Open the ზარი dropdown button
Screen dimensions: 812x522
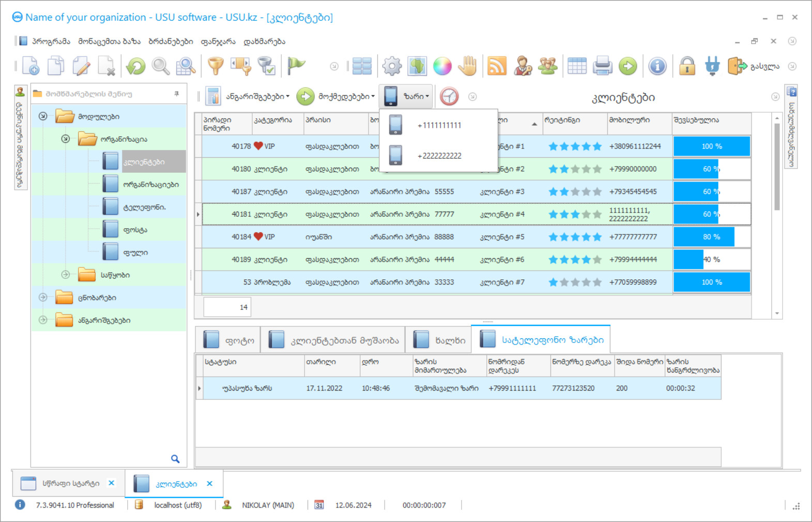[x=406, y=96]
